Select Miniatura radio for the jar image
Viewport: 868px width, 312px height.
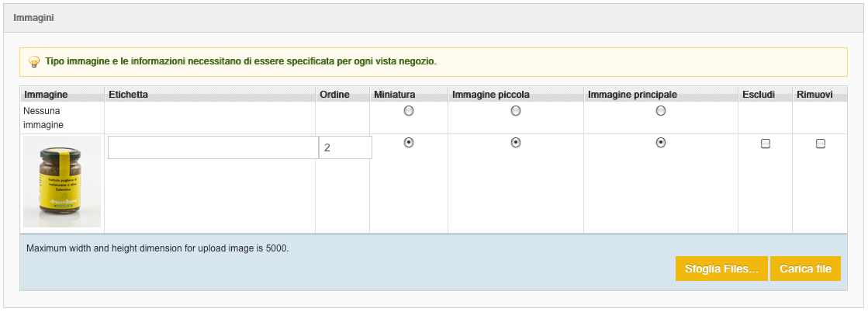409,143
